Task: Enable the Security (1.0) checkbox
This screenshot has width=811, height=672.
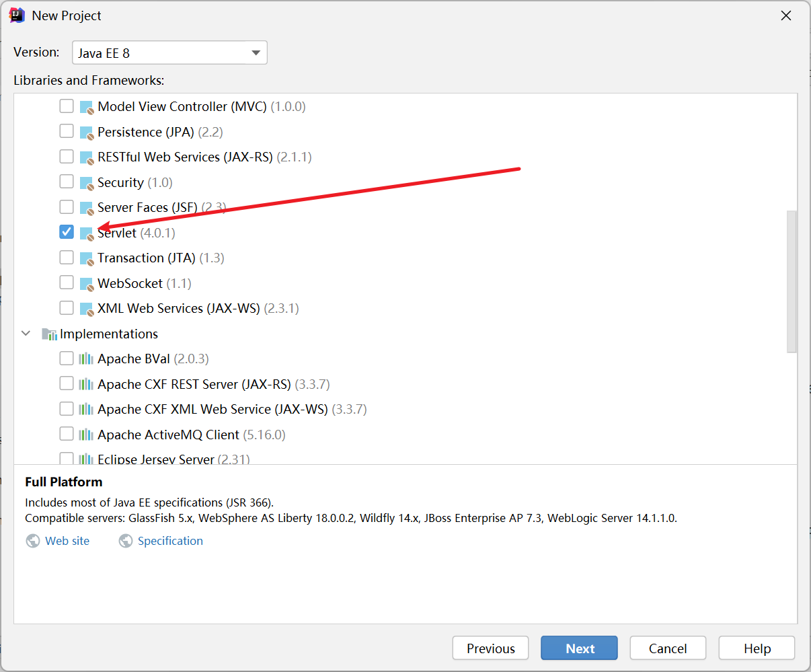Action: [67, 182]
